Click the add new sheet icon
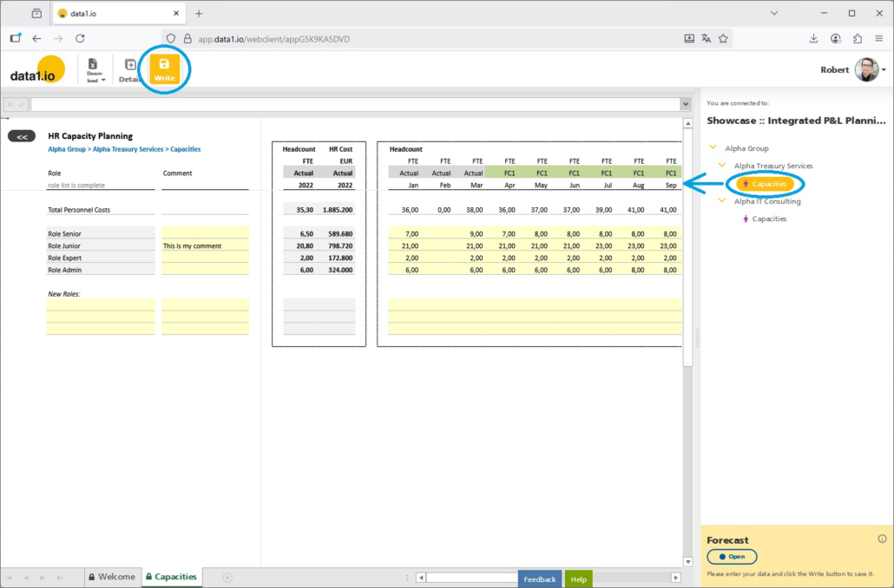This screenshot has height=588, width=894. 227,577
